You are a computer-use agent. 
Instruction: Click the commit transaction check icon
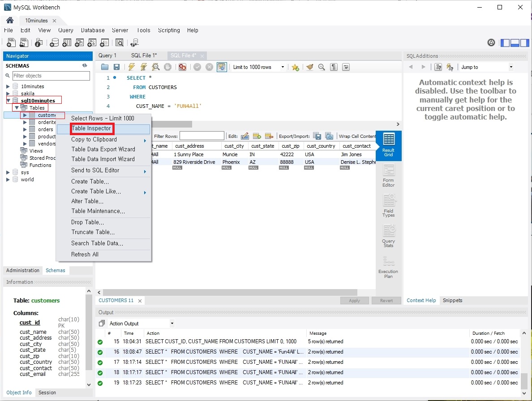[197, 67]
